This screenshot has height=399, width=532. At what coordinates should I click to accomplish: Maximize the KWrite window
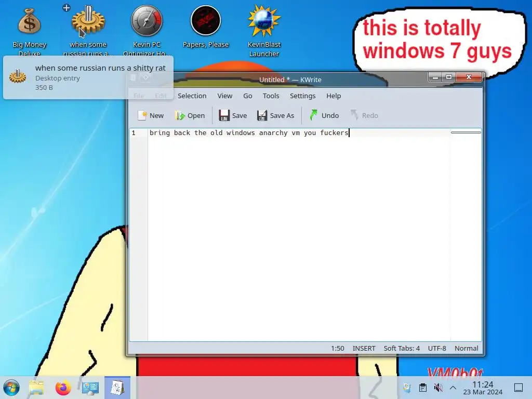(449, 78)
